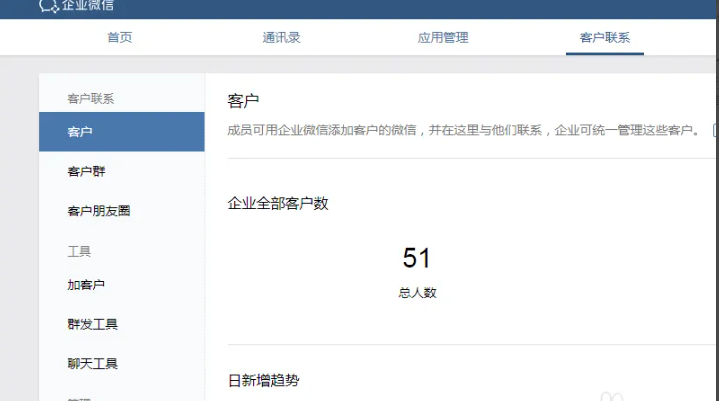The width and height of the screenshot is (719, 401).
Task: Click the 企业微信 logo icon
Action: click(x=49, y=6)
